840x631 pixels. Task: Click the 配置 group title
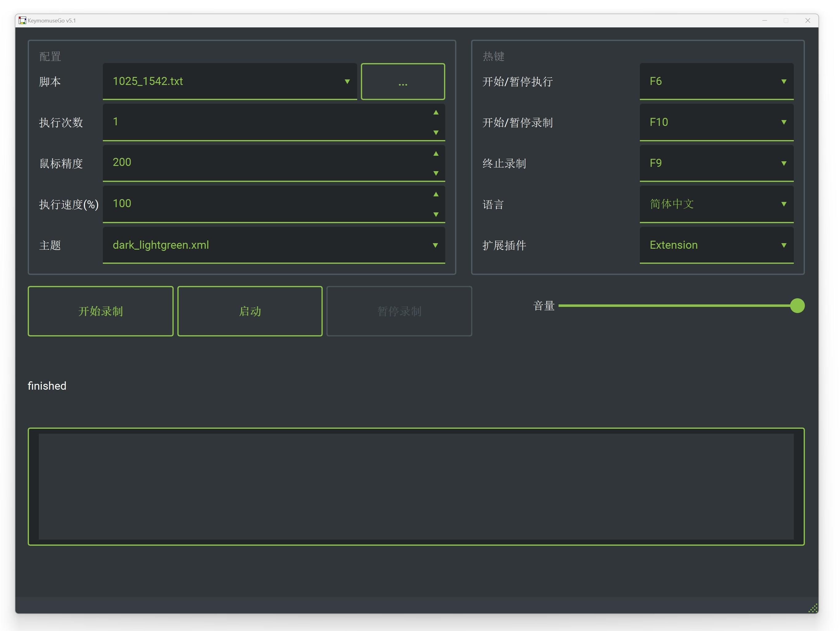tap(50, 56)
